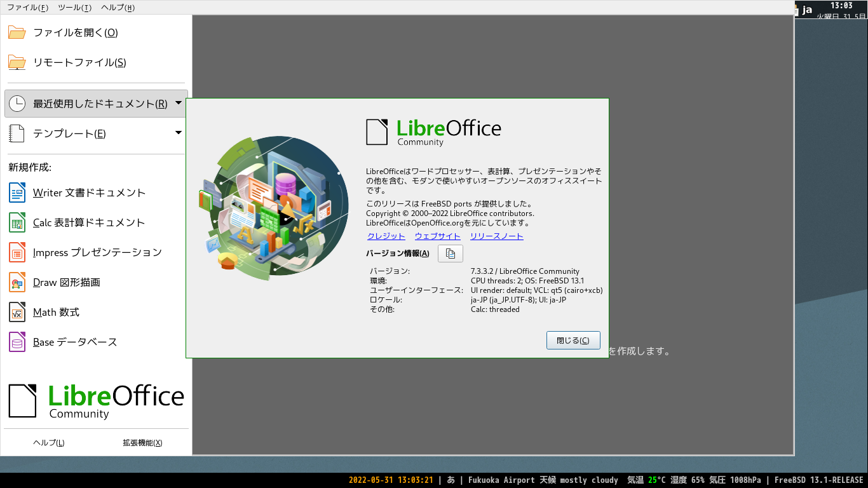Image resolution: width=868 pixels, height=488 pixels.
Task: Click the Fukuoka Airport weather status text
Action: pyautogui.click(x=543, y=480)
